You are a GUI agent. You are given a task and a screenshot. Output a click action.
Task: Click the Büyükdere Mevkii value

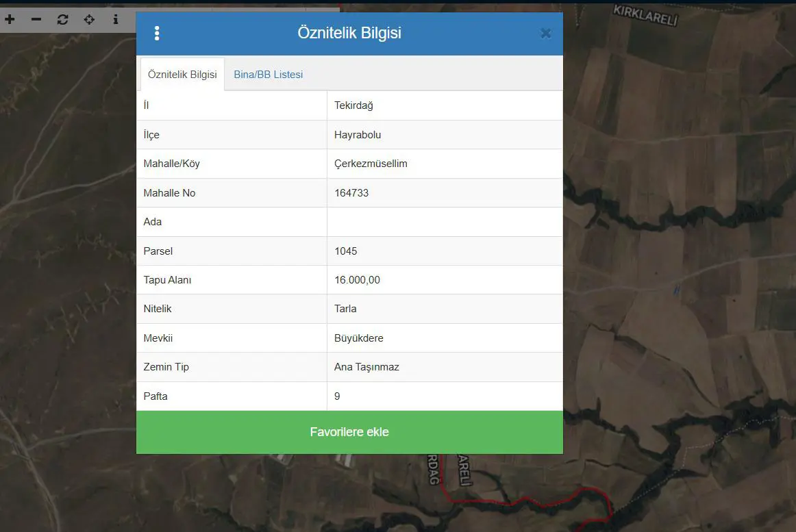(359, 338)
